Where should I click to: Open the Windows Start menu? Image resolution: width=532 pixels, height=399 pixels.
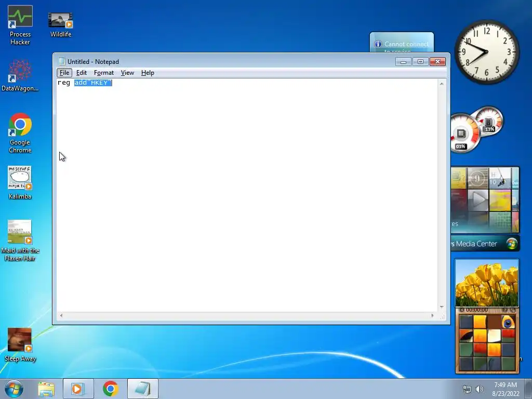[14, 389]
